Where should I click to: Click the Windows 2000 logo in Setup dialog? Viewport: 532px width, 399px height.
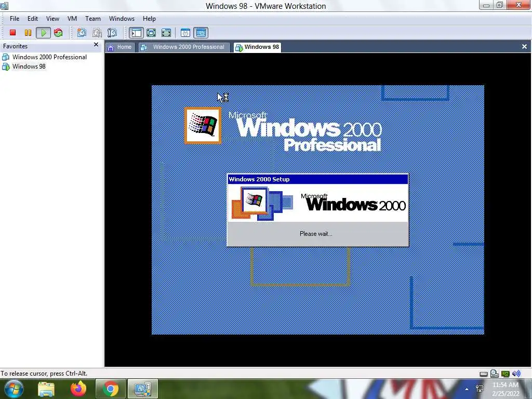click(x=353, y=203)
